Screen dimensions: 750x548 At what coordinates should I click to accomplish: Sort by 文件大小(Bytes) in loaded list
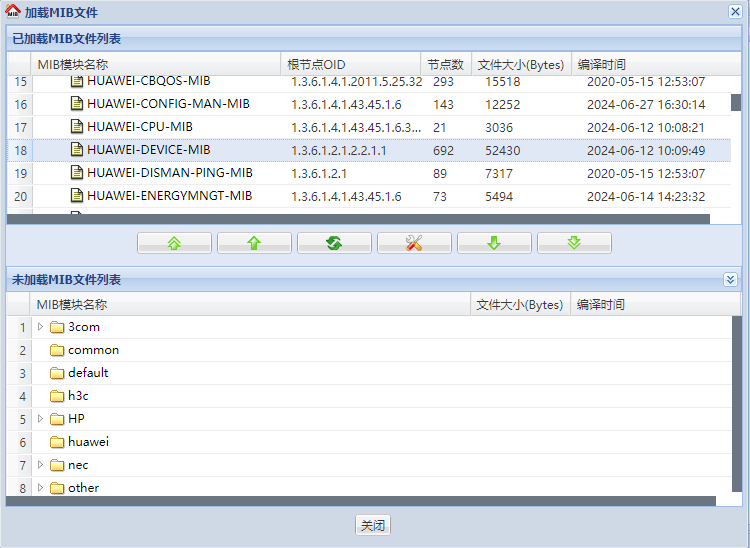point(522,64)
